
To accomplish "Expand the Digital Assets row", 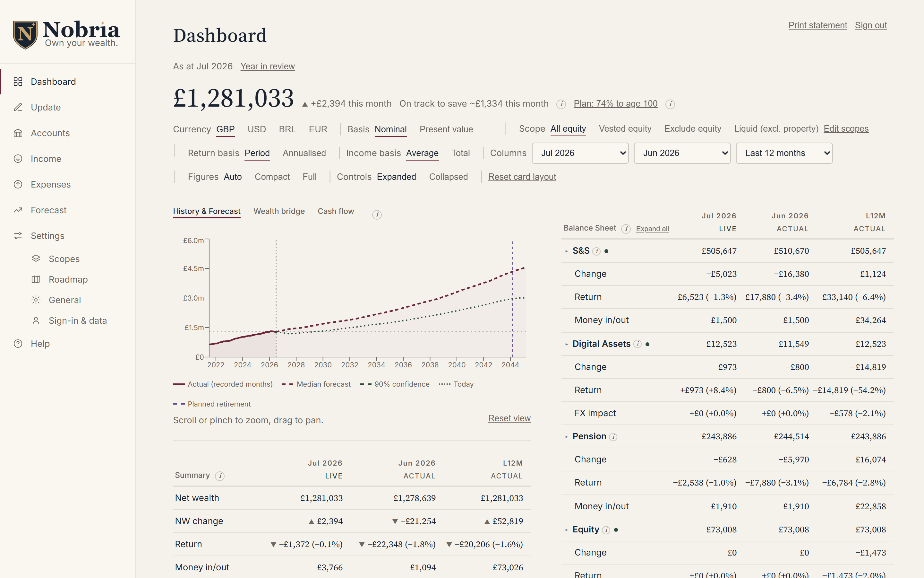I will point(567,344).
